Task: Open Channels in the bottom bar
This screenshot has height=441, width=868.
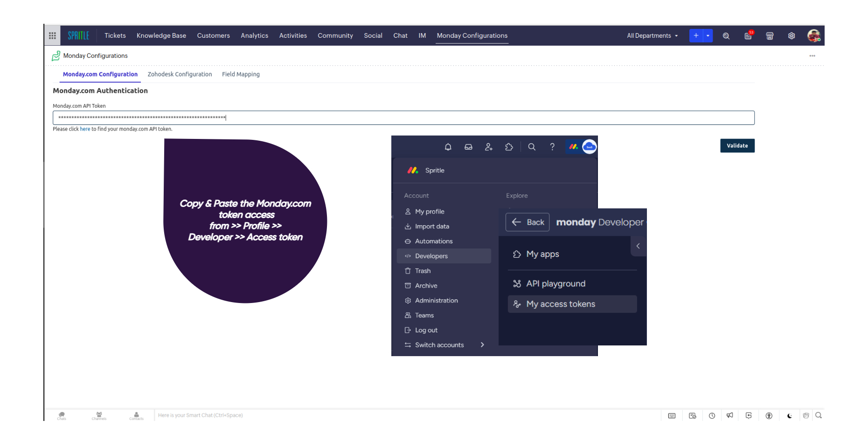Action: click(x=99, y=415)
